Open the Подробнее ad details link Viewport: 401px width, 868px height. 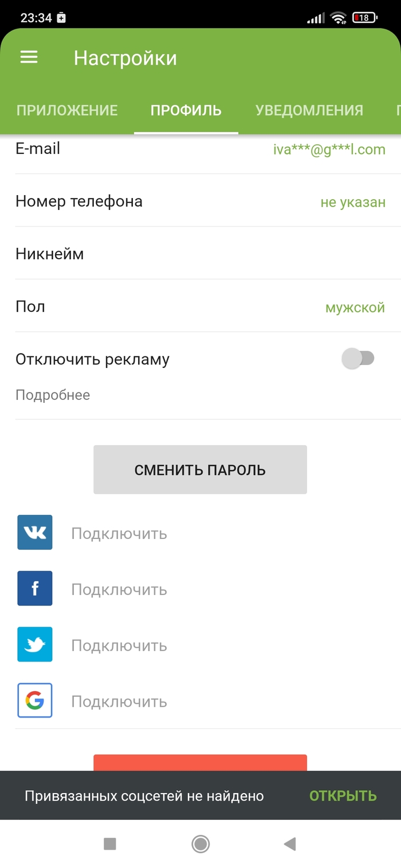click(x=53, y=395)
